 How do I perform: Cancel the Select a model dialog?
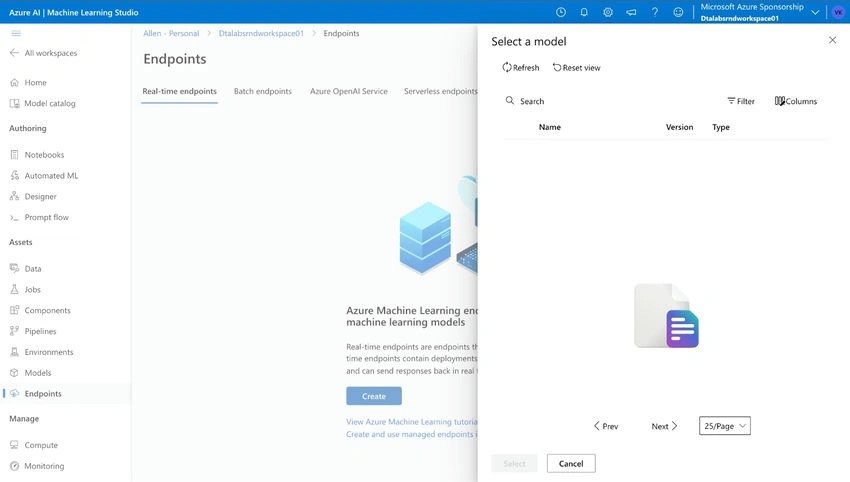tap(571, 464)
